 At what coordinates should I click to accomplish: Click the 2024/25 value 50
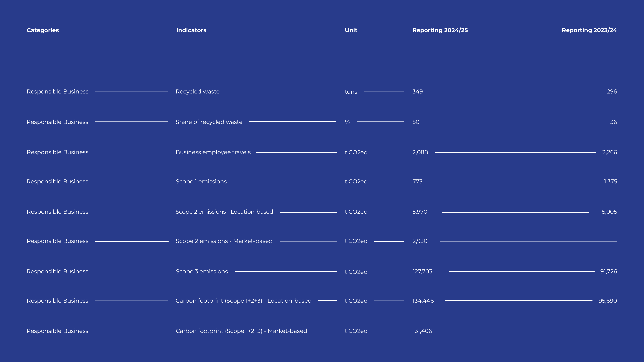(416, 122)
